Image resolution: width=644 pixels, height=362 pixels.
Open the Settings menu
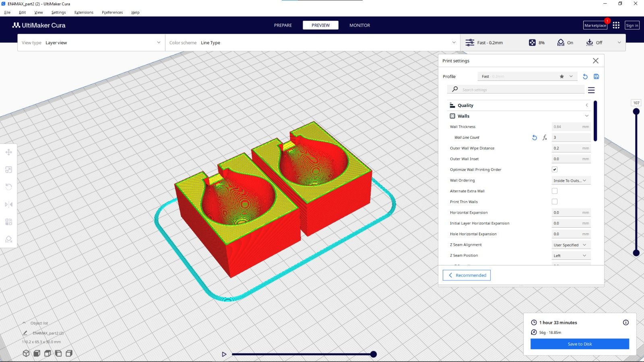point(58,12)
